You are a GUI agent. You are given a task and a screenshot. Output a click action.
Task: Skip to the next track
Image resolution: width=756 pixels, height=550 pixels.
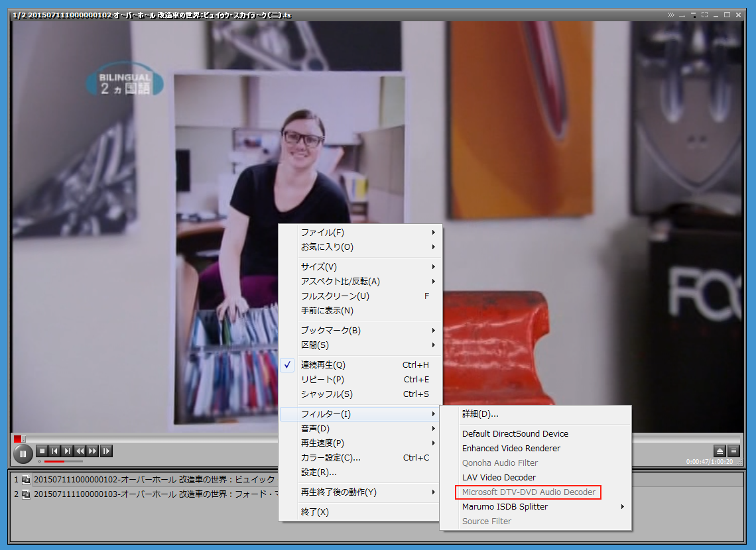point(67,451)
